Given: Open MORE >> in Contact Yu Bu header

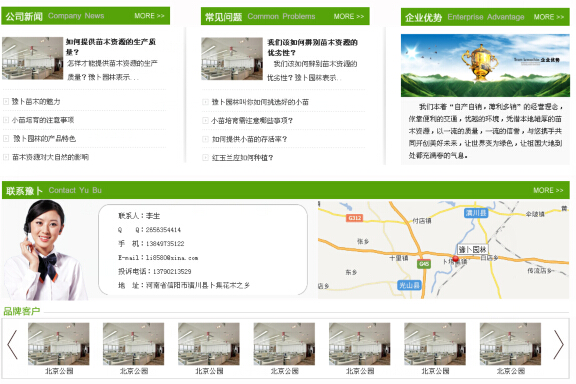Looking at the screenshot, I should [x=548, y=190].
